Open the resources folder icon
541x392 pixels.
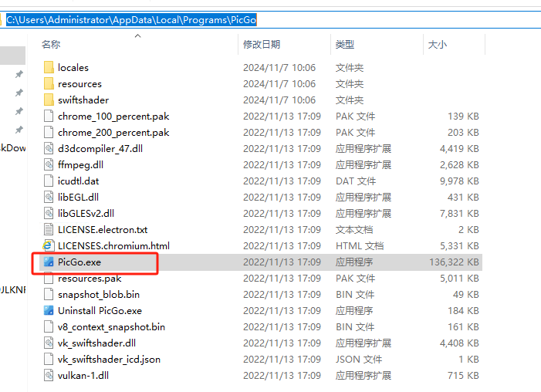coord(49,83)
